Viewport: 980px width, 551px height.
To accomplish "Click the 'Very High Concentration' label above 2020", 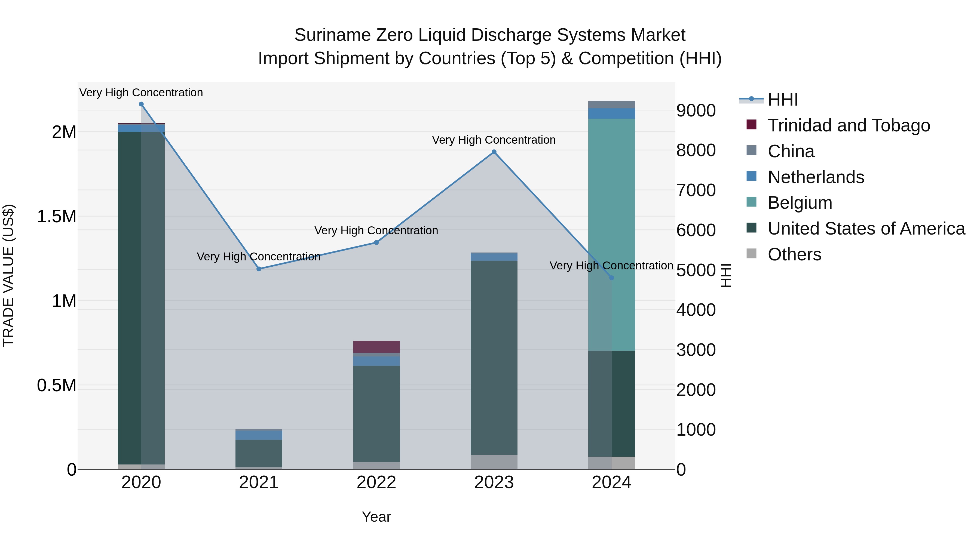I will tap(141, 93).
